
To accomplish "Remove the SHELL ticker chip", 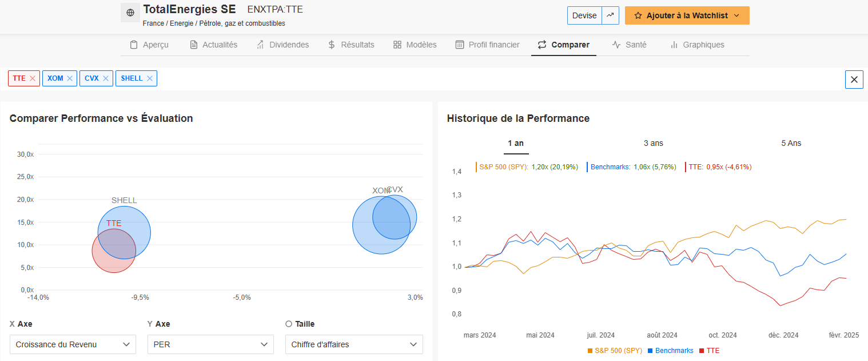I will tap(150, 78).
